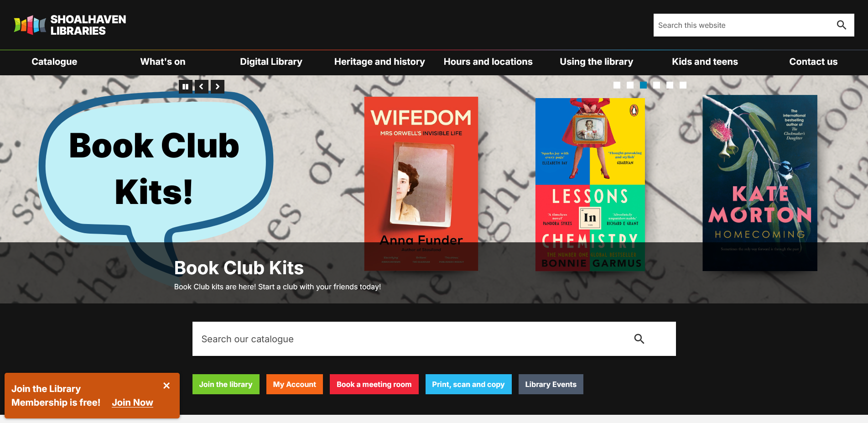The image size is (868, 423).
Task: Open the Digital Library menu
Action: coord(271,62)
